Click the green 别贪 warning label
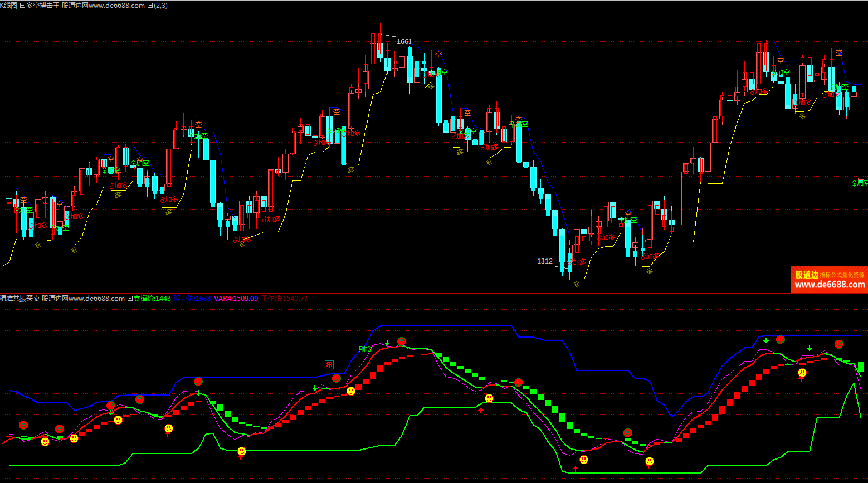Viewport: 868px width, 483px height. [365, 349]
